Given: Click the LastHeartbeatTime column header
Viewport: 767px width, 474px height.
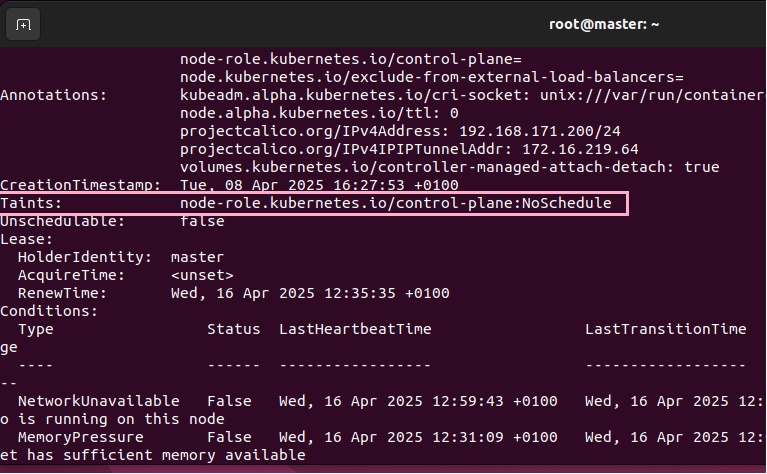Looking at the screenshot, I should [x=355, y=329].
